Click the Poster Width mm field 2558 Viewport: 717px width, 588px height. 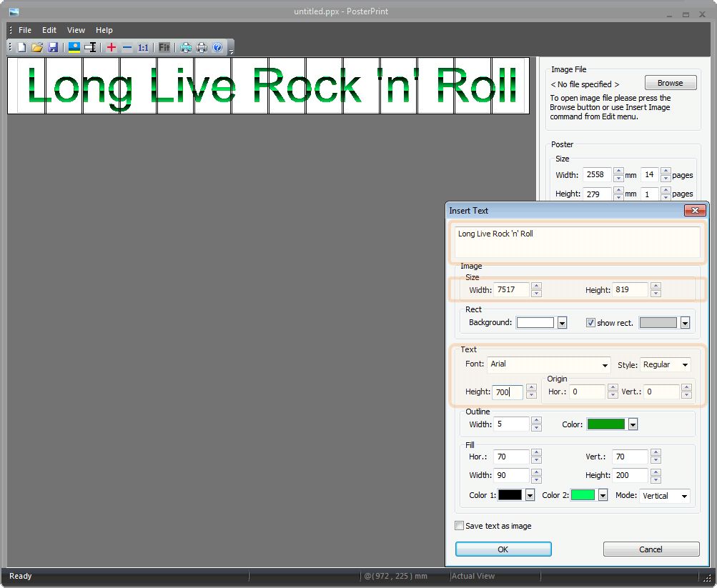point(597,174)
